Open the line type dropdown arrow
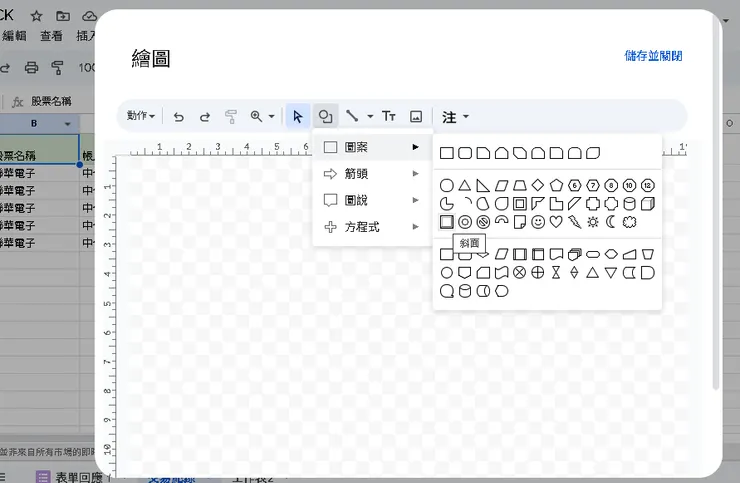This screenshot has height=483, width=740. 370,116
